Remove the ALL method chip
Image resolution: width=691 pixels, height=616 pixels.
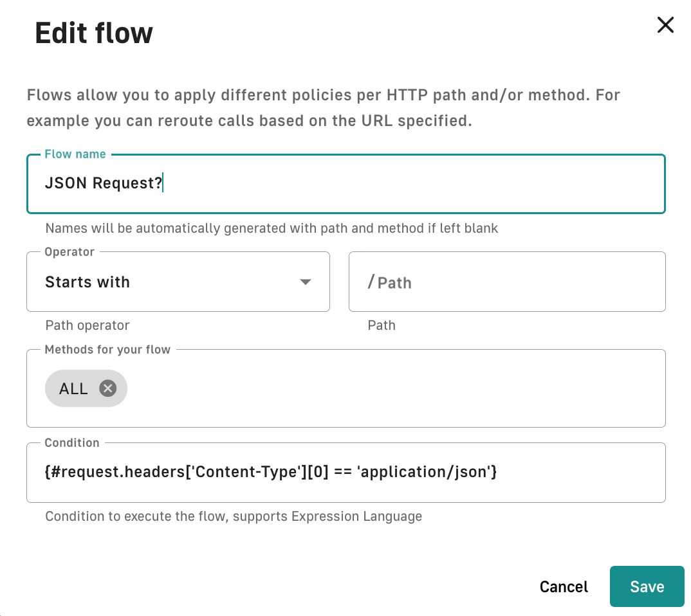[x=107, y=388]
